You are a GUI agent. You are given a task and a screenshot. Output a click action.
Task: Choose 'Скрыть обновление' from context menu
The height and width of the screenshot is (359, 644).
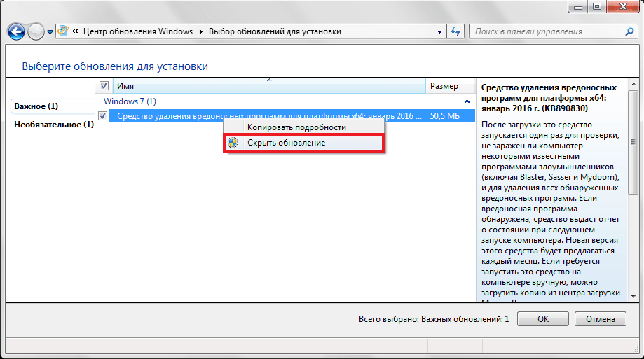[x=303, y=143]
